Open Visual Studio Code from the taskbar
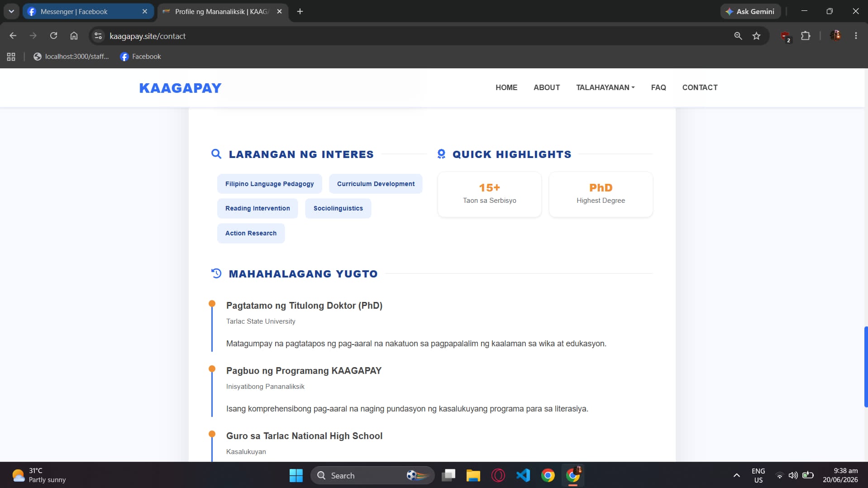This screenshot has width=868, height=488. (523, 475)
